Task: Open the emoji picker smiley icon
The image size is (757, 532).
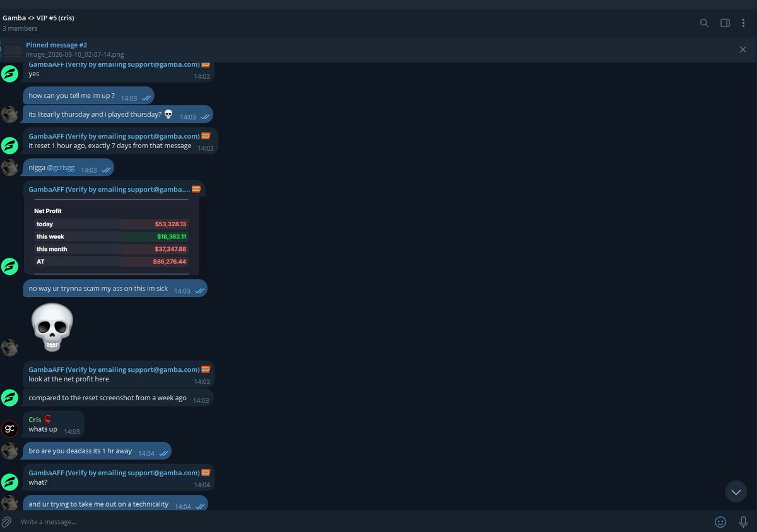Action: click(x=720, y=522)
